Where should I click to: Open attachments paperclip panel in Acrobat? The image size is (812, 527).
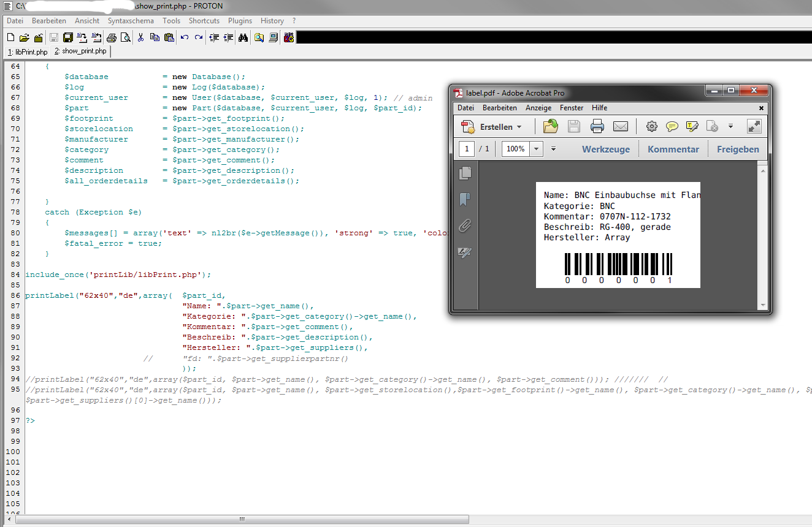click(x=465, y=226)
